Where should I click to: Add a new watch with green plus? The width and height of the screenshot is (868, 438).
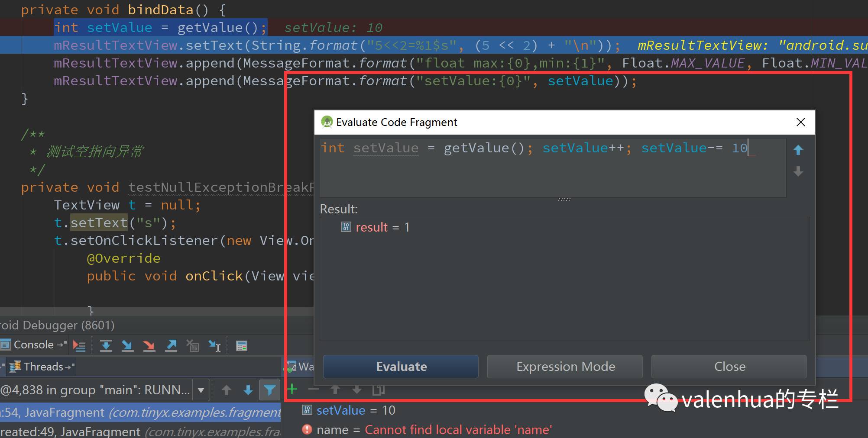(292, 389)
